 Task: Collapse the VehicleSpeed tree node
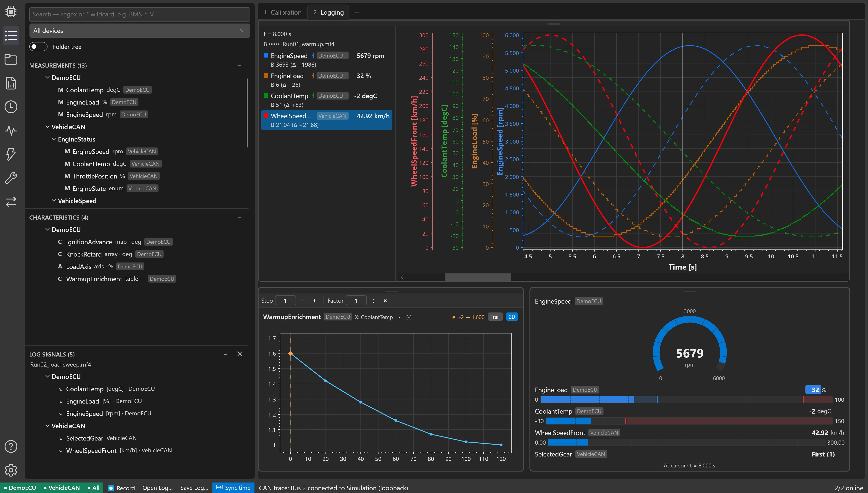[54, 201]
